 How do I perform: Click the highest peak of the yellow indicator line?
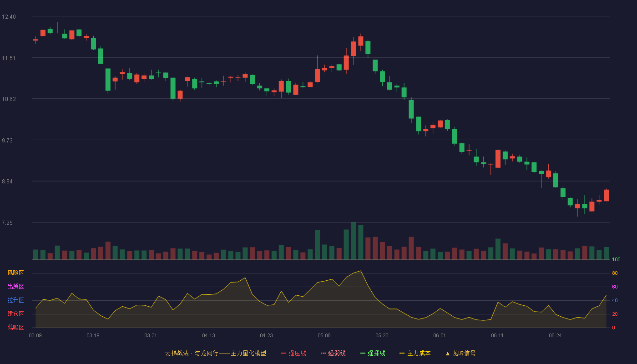[361, 271]
